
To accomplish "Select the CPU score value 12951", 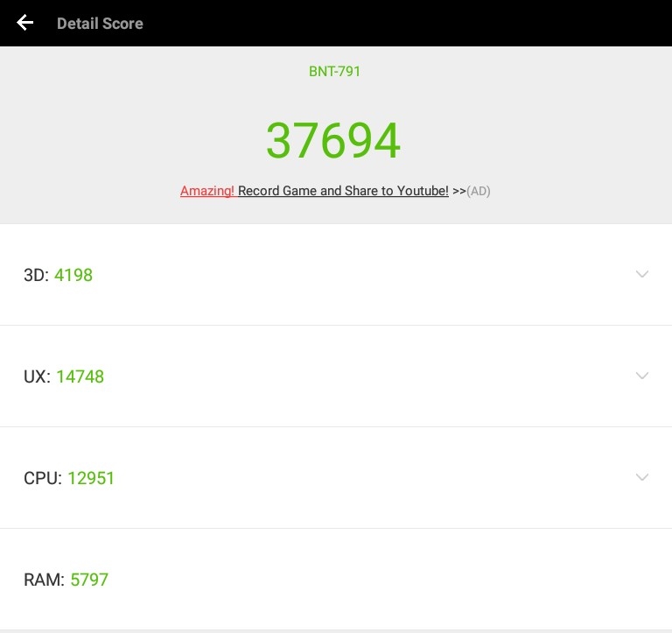I will pyautogui.click(x=91, y=478).
